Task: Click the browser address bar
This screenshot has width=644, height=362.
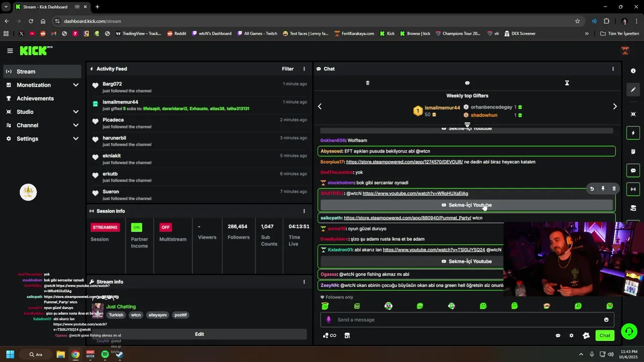Action: pos(317,21)
